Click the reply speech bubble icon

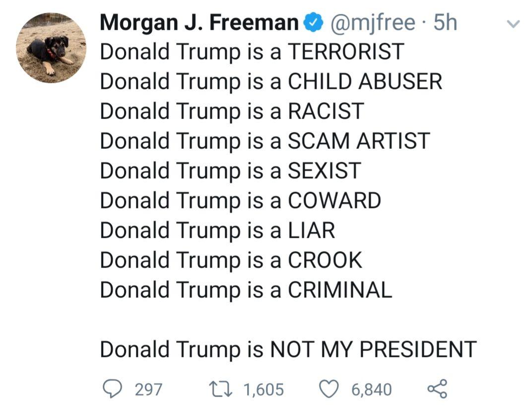114,389
